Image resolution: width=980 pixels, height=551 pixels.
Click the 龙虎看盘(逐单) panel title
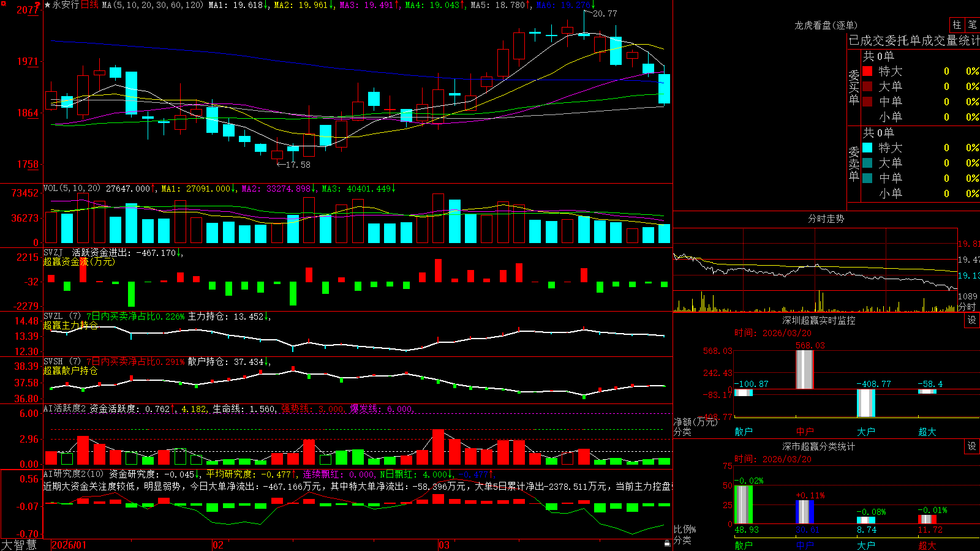[x=826, y=25]
